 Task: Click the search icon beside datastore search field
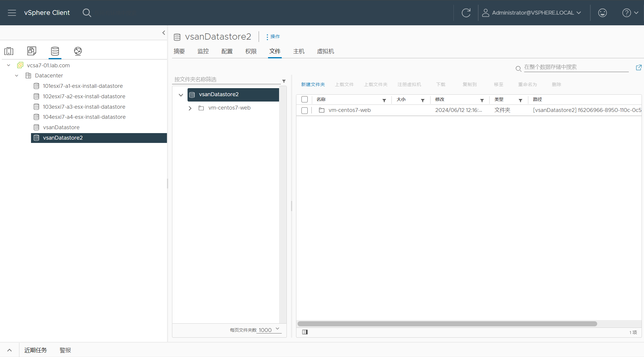(x=518, y=69)
